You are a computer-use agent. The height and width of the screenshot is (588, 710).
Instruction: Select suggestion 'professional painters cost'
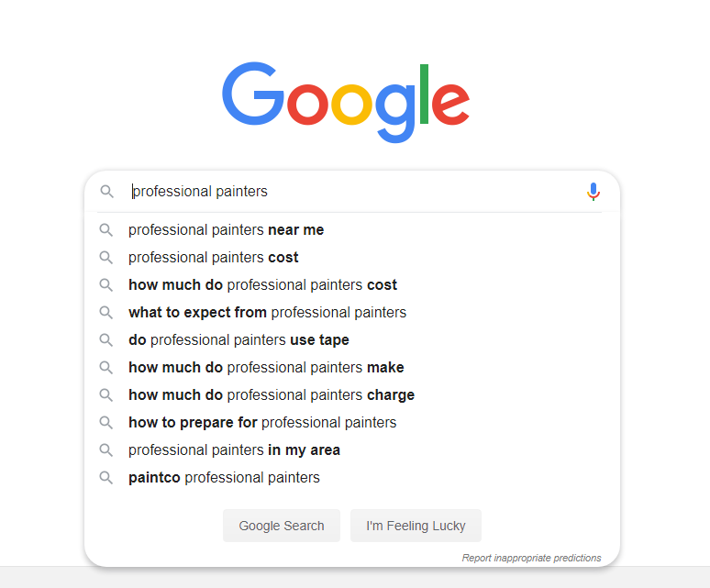(352, 258)
